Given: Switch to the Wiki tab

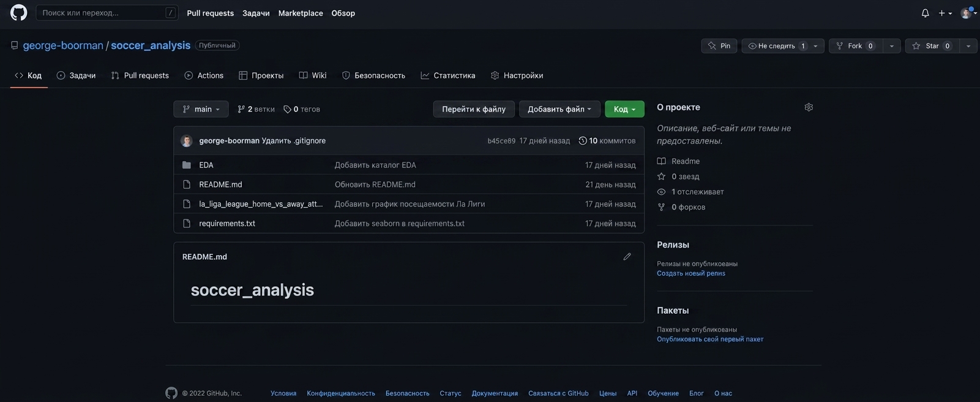Looking at the screenshot, I should [x=313, y=75].
